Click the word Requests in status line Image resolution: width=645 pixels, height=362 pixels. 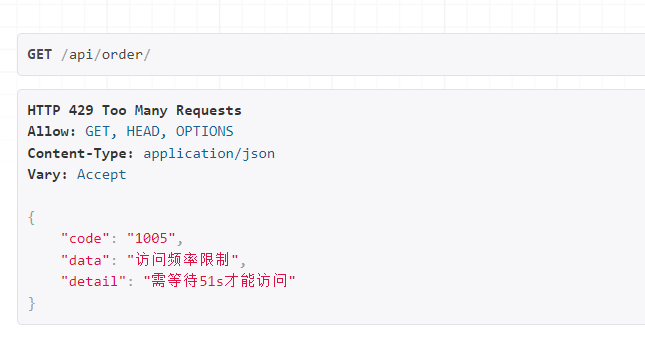pos(209,111)
